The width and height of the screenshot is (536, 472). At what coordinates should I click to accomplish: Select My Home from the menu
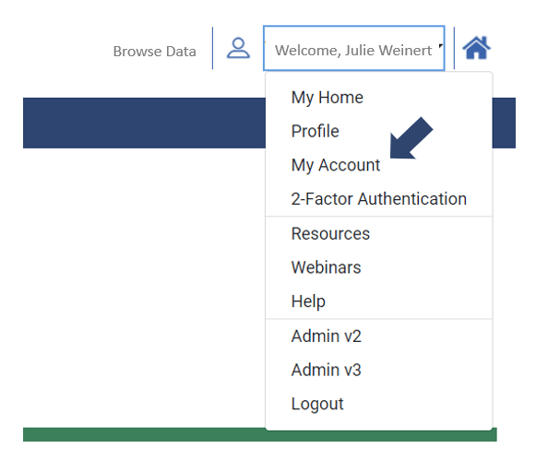(x=327, y=97)
